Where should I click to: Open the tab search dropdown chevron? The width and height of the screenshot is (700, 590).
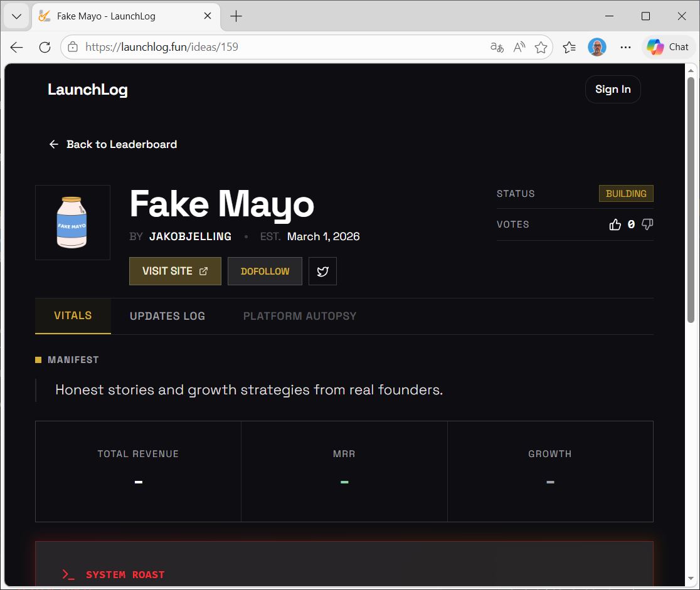(x=16, y=16)
